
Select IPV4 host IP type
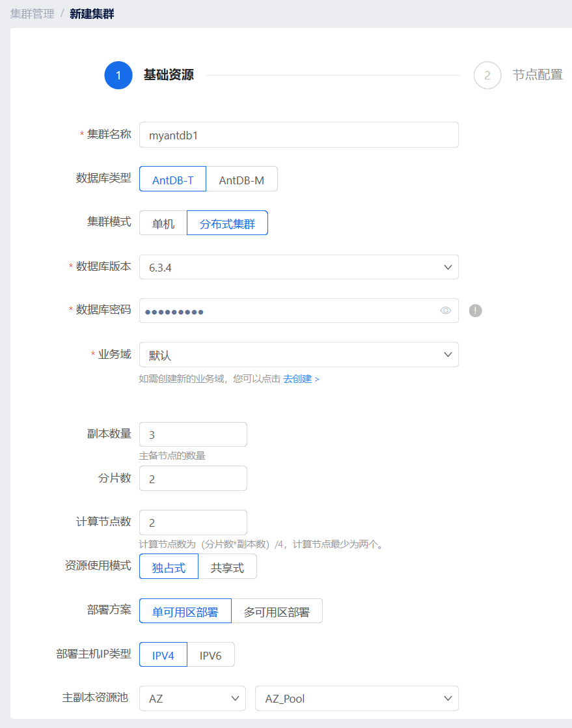163,654
